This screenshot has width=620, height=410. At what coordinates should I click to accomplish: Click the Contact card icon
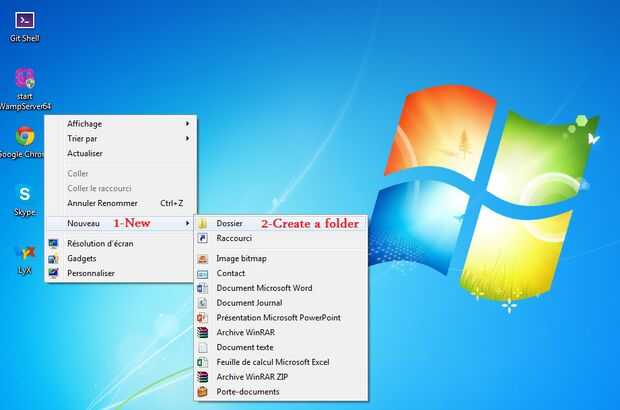(202, 274)
